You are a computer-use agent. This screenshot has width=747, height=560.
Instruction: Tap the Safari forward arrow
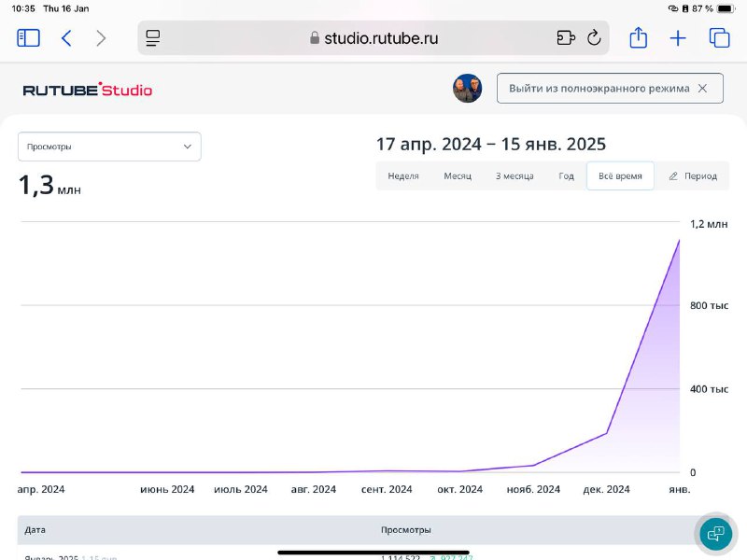coord(101,38)
